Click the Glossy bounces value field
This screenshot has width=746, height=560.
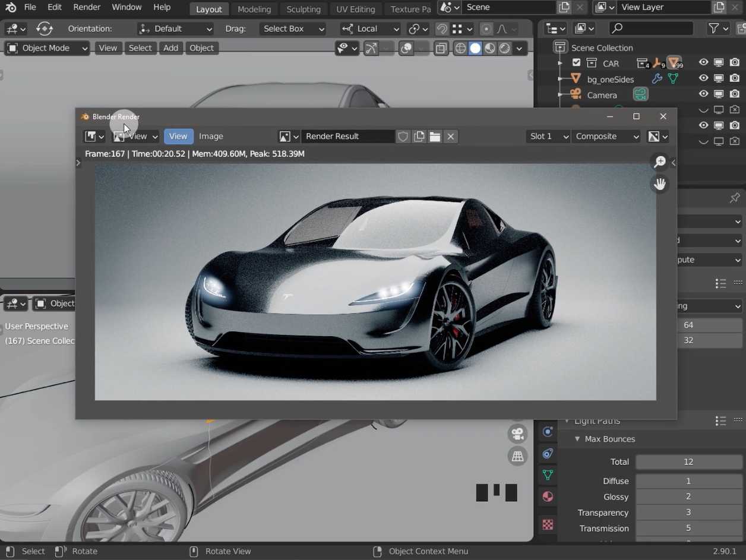pyautogui.click(x=688, y=496)
